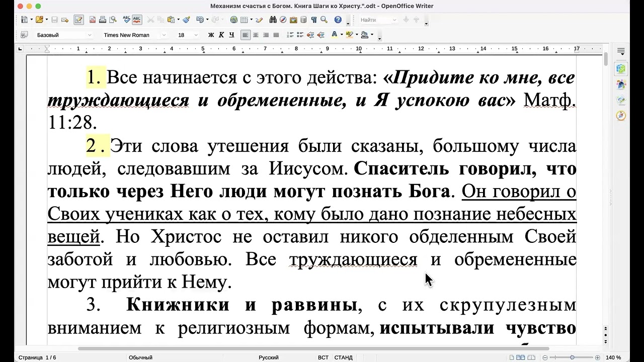Open the New document dropdown arrow
The height and width of the screenshot is (362, 644).
31,20
